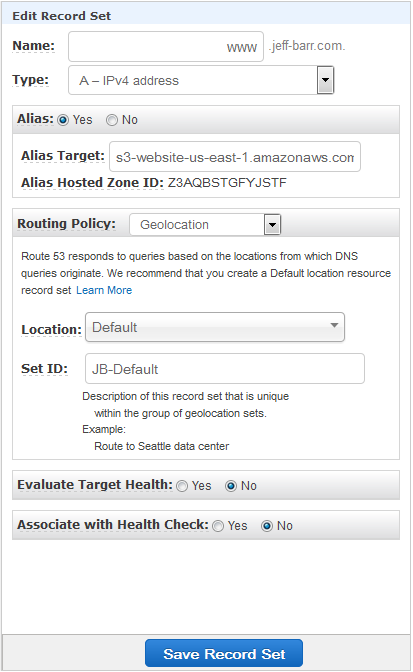Expand the Location Default dropdown
This screenshot has height=672, width=413.
click(x=215, y=327)
